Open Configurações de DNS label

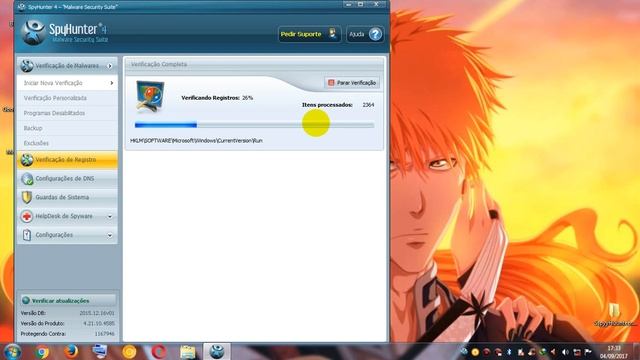[64, 179]
